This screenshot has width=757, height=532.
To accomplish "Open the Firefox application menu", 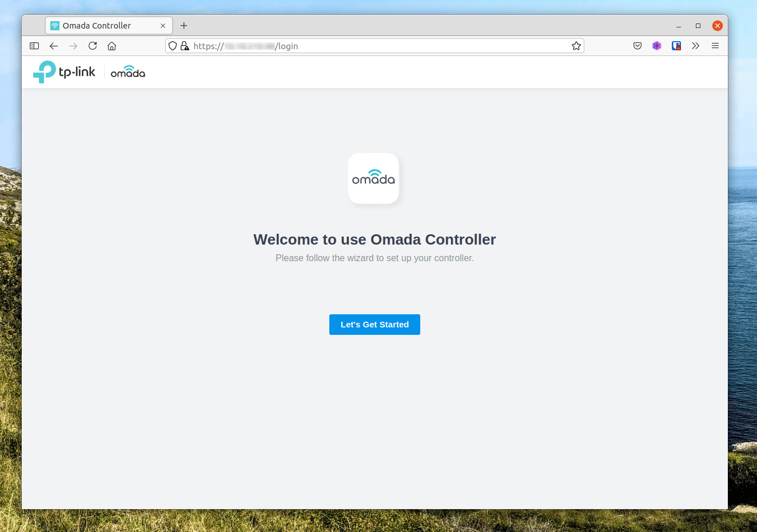I will pyautogui.click(x=715, y=46).
